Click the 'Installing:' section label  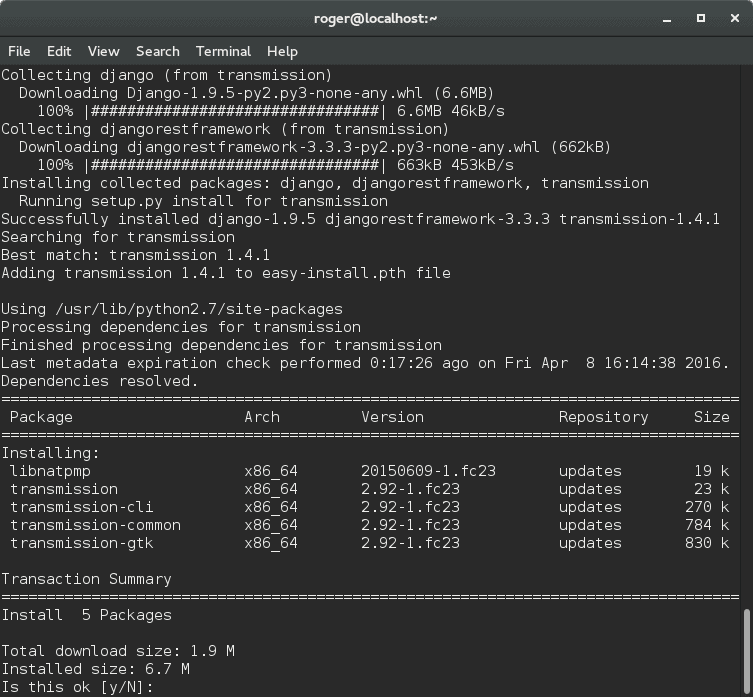click(50, 453)
